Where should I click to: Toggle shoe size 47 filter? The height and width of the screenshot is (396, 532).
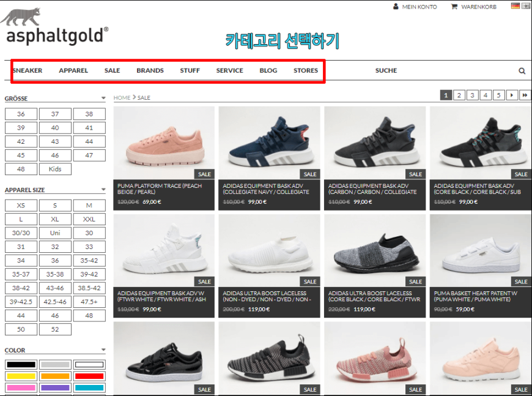pos(89,155)
